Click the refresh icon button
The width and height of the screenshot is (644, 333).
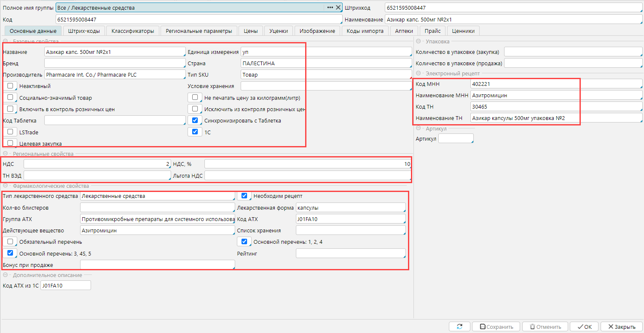pos(459,327)
